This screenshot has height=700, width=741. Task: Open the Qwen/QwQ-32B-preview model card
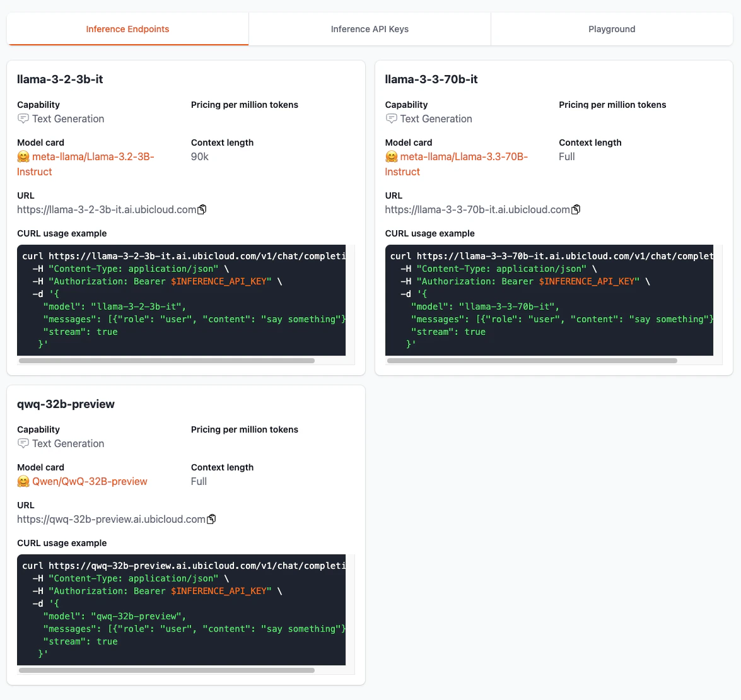click(x=88, y=481)
